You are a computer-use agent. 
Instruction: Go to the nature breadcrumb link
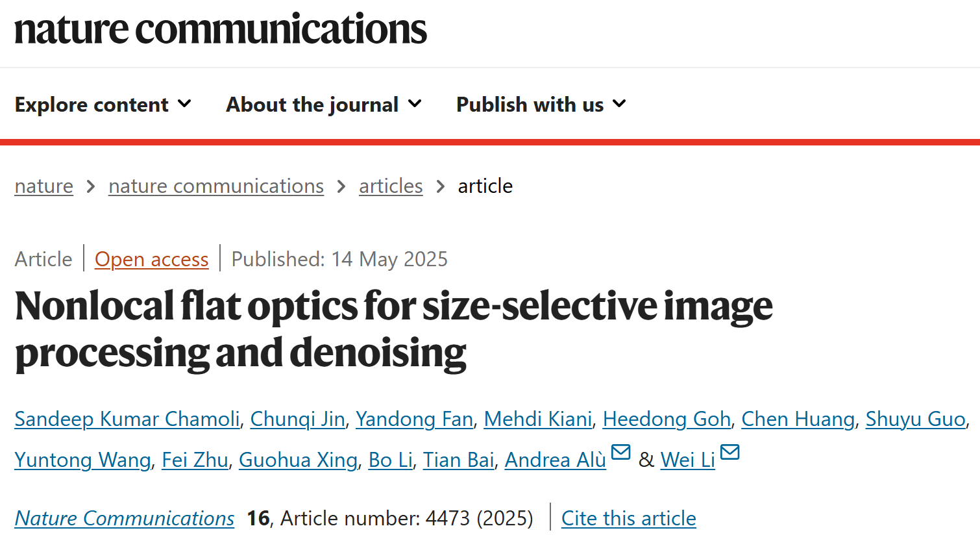tap(44, 186)
